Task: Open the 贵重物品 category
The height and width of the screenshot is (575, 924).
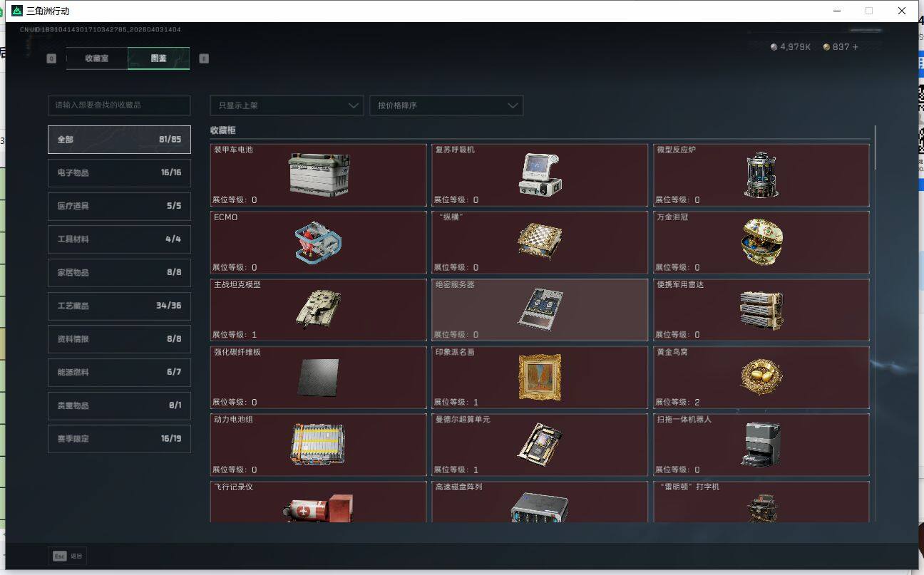Action: click(119, 405)
